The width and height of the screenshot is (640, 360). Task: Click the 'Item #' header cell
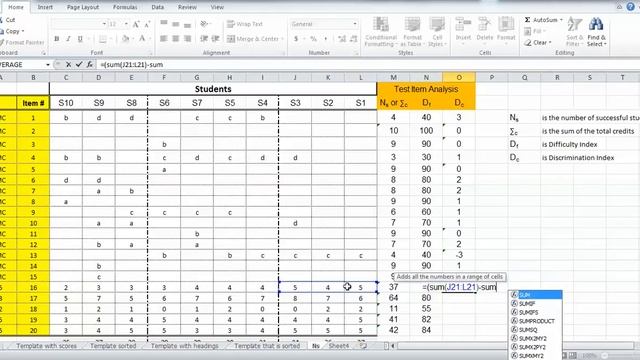pos(33,103)
